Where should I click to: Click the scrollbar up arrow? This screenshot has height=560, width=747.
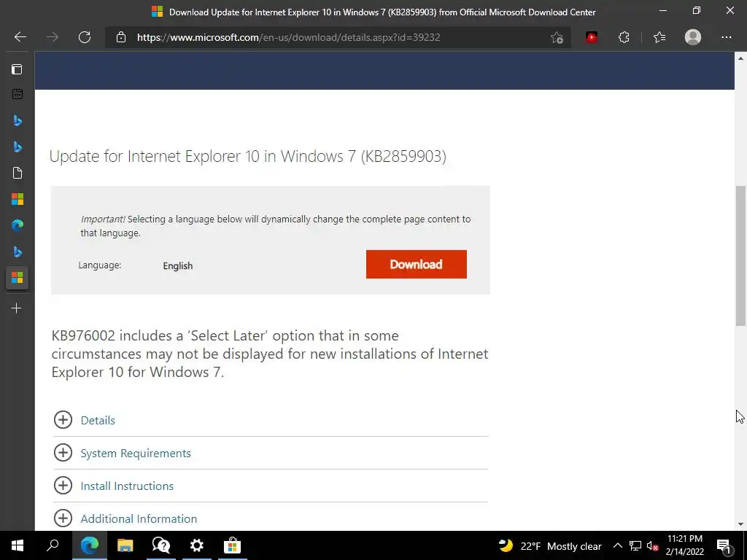[x=740, y=58]
